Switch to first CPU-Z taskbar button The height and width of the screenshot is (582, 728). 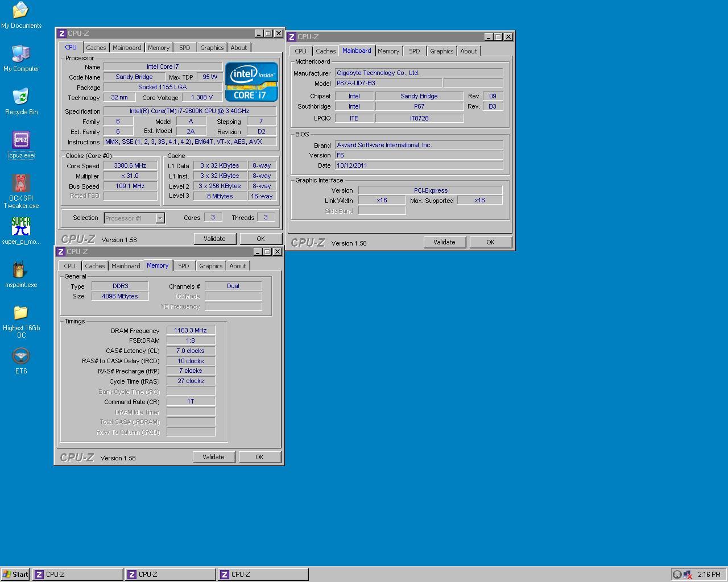(x=77, y=575)
